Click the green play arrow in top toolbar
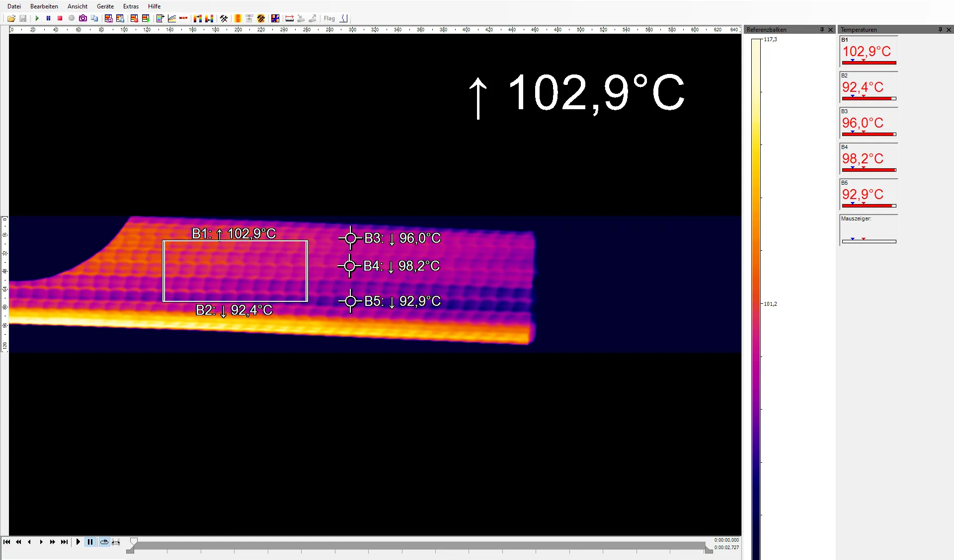Viewport: 954px width, 560px height. coord(37,18)
